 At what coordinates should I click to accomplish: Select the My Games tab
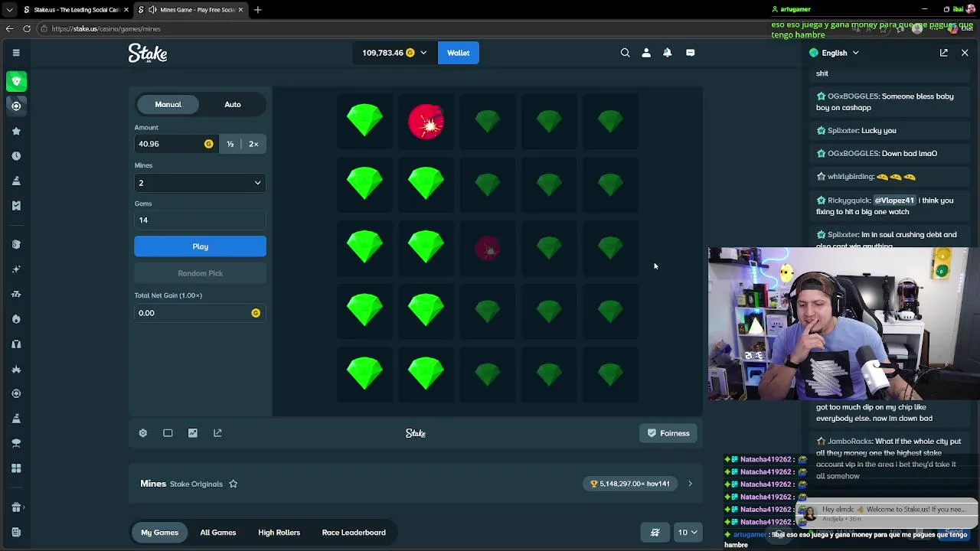pyautogui.click(x=159, y=533)
